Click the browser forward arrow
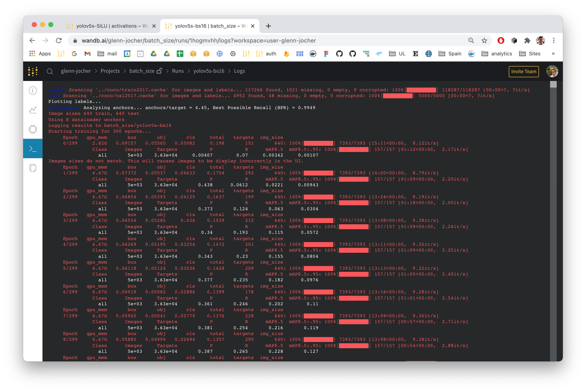 (45, 40)
